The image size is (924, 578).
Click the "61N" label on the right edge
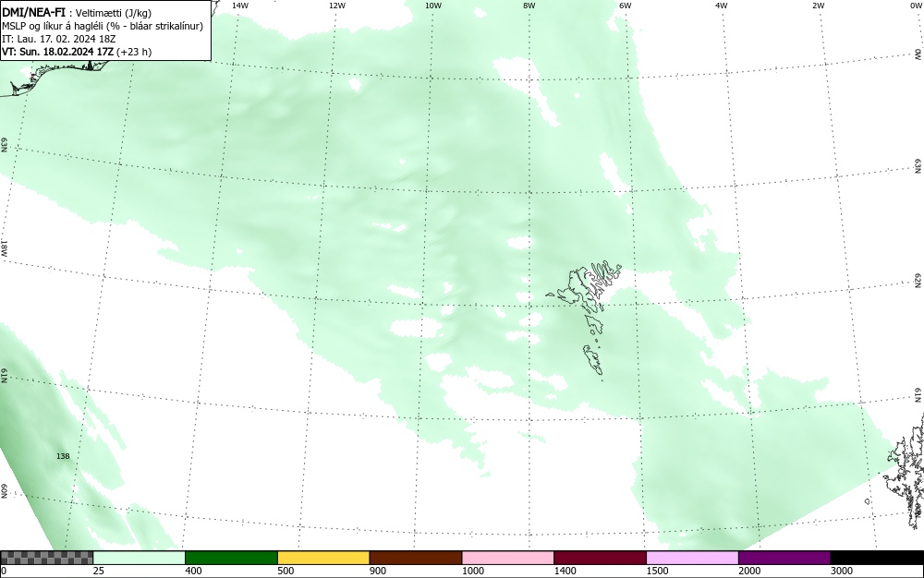tap(918, 395)
